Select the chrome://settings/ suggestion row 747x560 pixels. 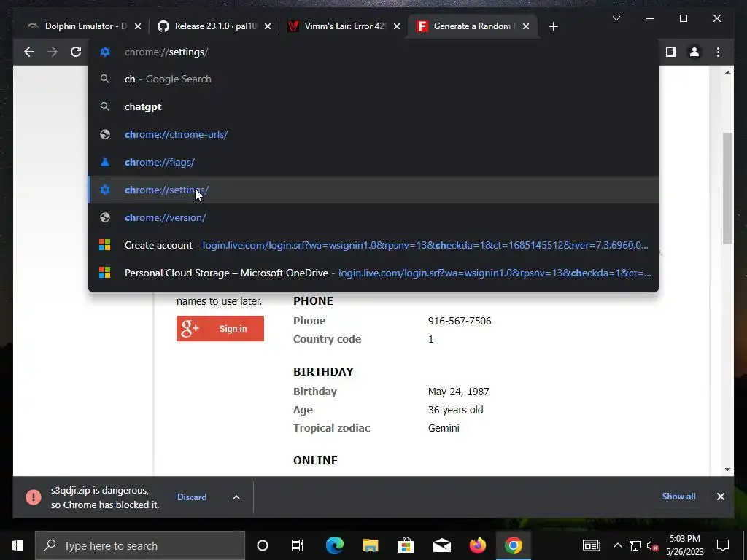click(x=373, y=190)
